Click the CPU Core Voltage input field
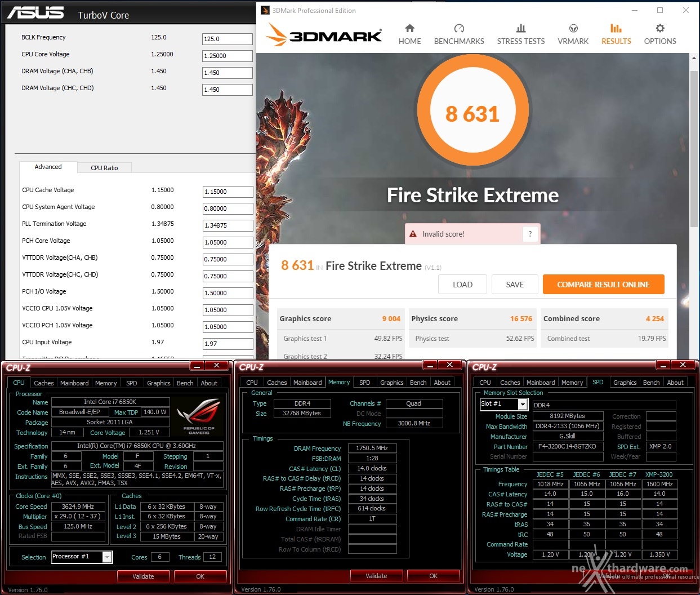Viewport: 700px width, 595px height. click(228, 56)
